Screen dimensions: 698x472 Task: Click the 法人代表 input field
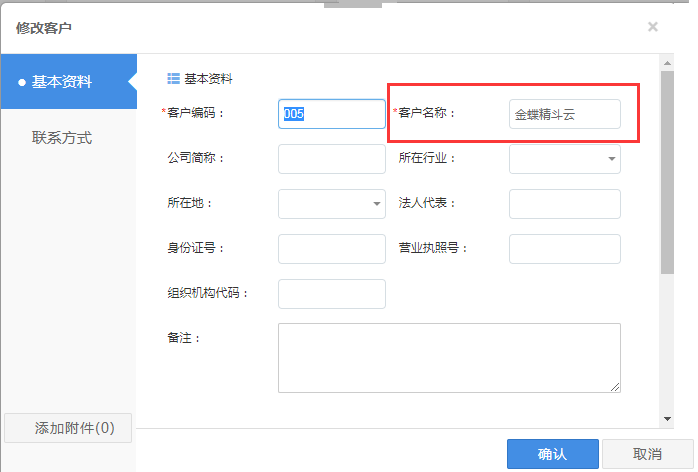pyautogui.click(x=564, y=204)
